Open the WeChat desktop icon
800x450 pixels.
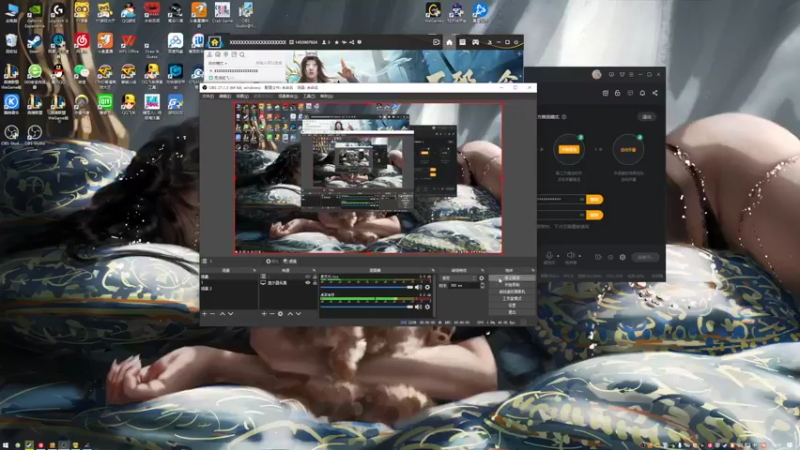(x=81, y=73)
